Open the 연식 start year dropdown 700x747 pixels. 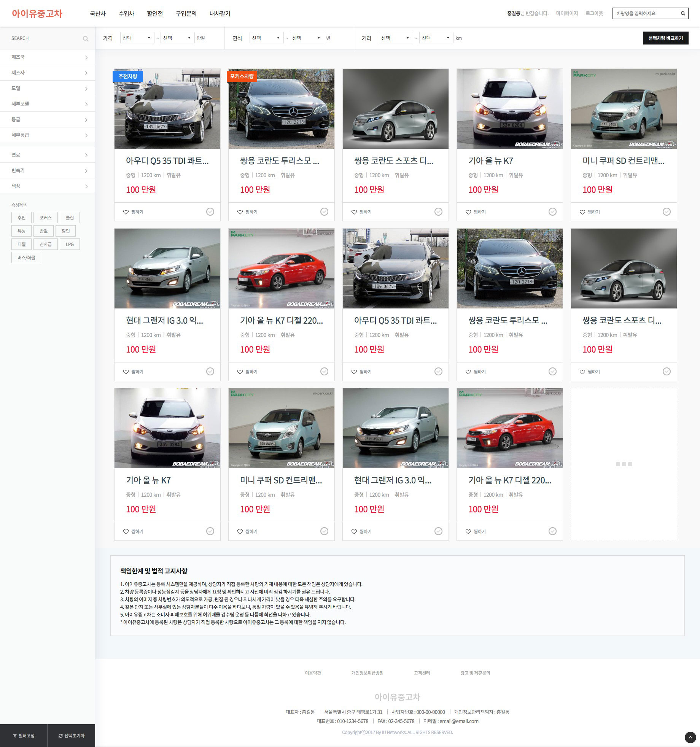point(266,38)
